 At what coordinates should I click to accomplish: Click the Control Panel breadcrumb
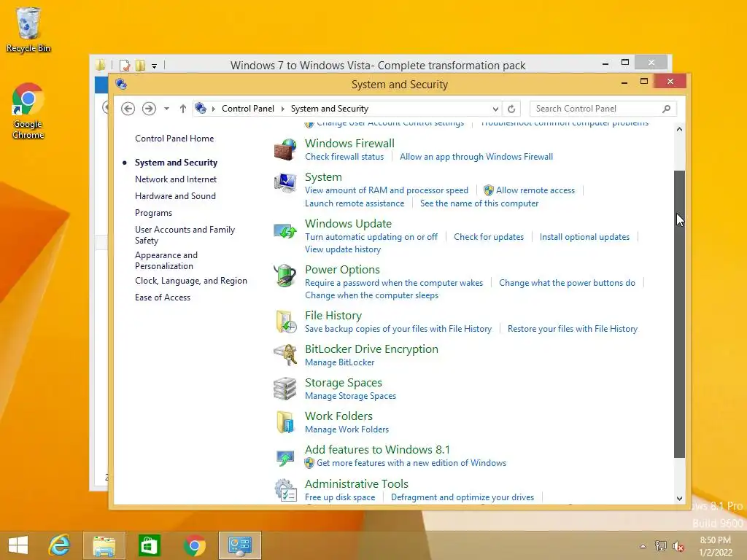pos(248,109)
